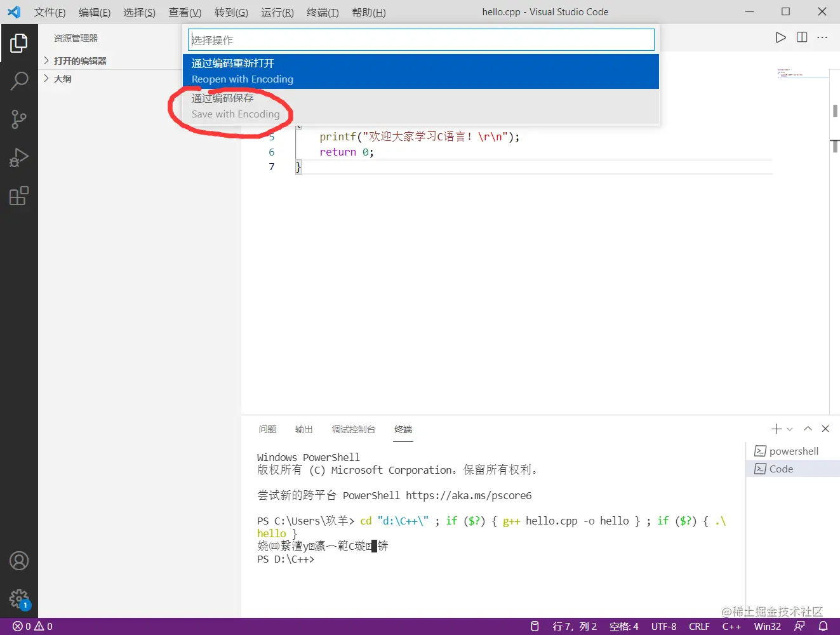This screenshot has height=635, width=840.
Task: Click the CRLF line ending status item
Action: [x=699, y=626]
